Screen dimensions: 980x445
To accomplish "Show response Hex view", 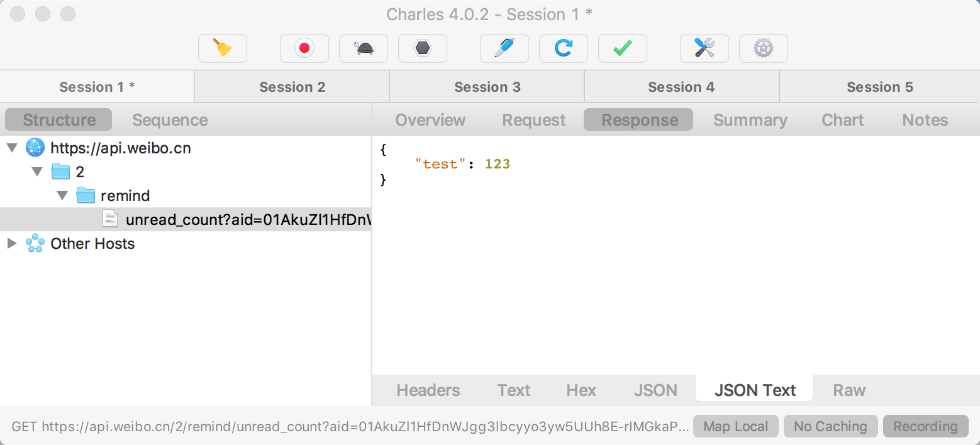I will click(581, 390).
